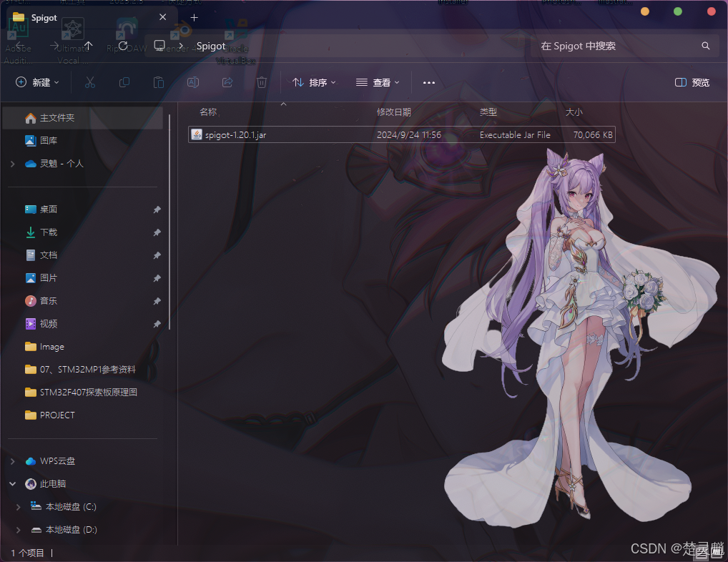728x562 pixels.
Task: Expand the 灵魅 - 个人 OneDrive node
Action: tap(13, 164)
